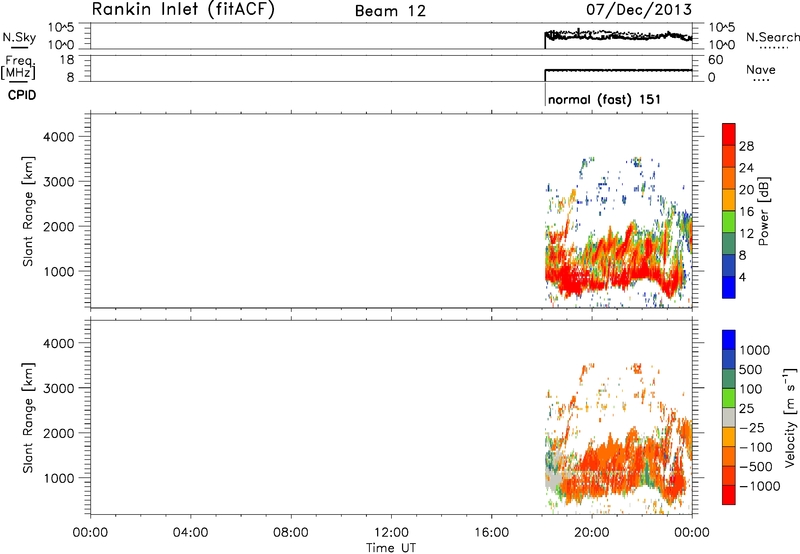The image size is (800, 554).
Task: Click the 'Nave' legend label
Action: coord(761,69)
